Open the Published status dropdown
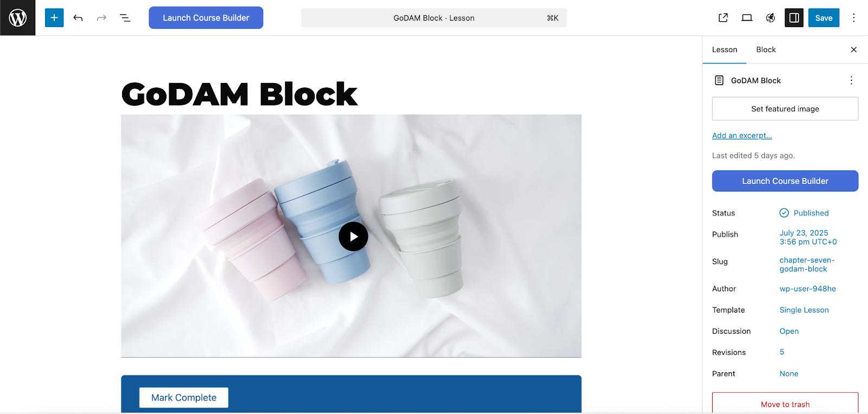The height and width of the screenshot is (414, 868). coord(805,213)
